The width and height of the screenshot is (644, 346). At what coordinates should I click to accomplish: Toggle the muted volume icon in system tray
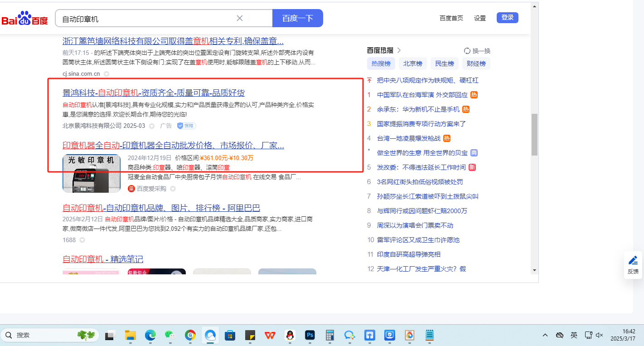(599, 335)
